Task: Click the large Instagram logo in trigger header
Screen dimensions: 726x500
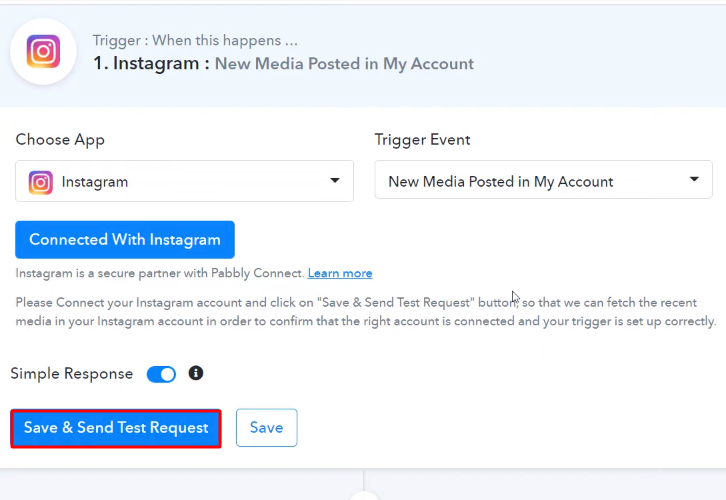Action: [43, 51]
